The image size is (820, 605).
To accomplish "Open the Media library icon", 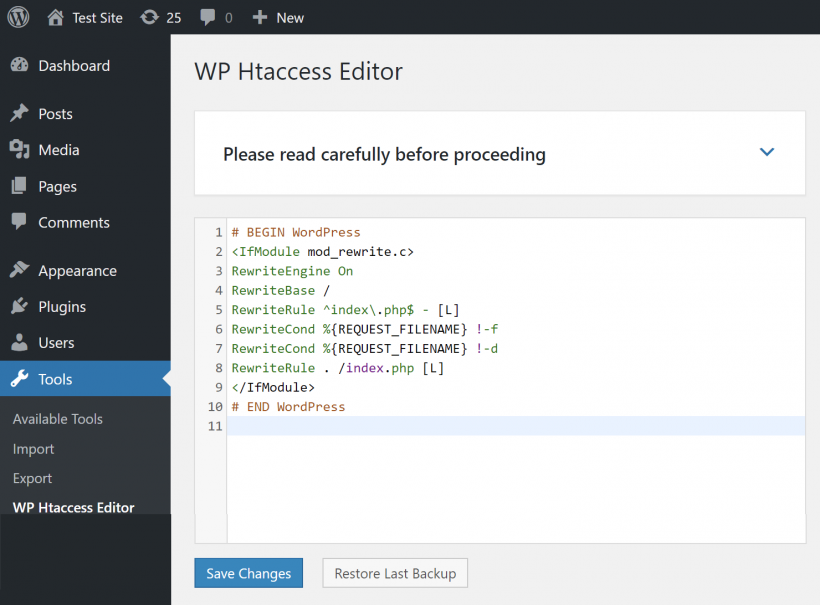I will click(x=21, y=150).
